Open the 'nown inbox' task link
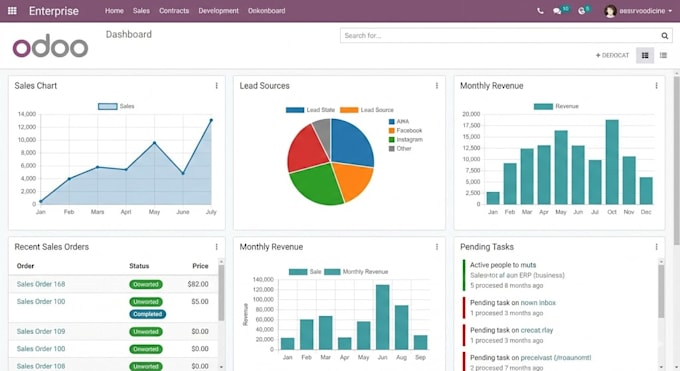This screenshot has width=680, height=371. (538, 303)
